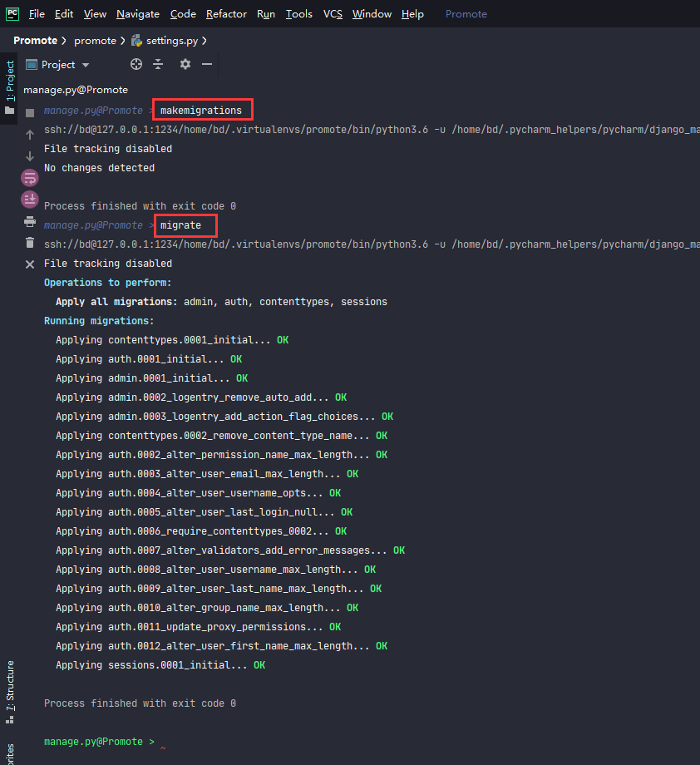Open the VCS menu
Image resolution: width=700 pixels, height=765 pixels.
click(333, 14)
